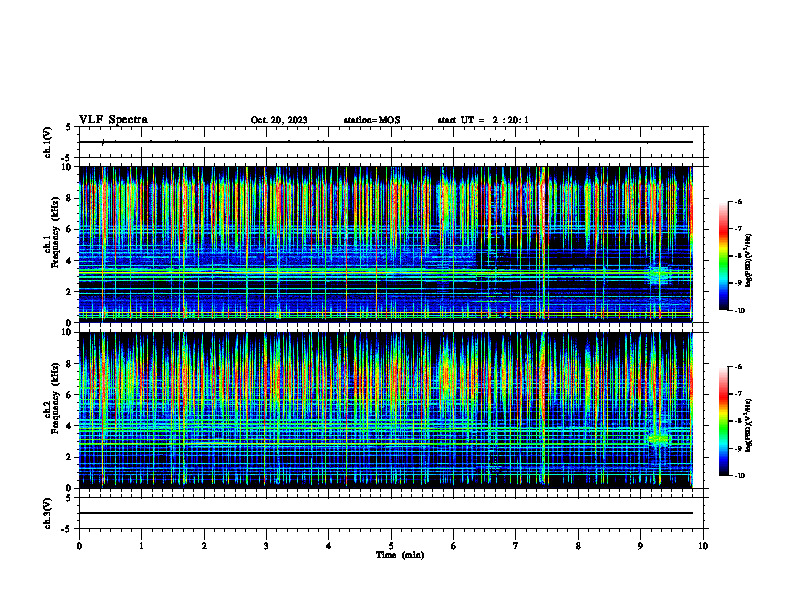The height and width of the screenshot is (612, 792).
Task: Click the "start UT = 2 : 20: 1" text
Action: (483, 120)
